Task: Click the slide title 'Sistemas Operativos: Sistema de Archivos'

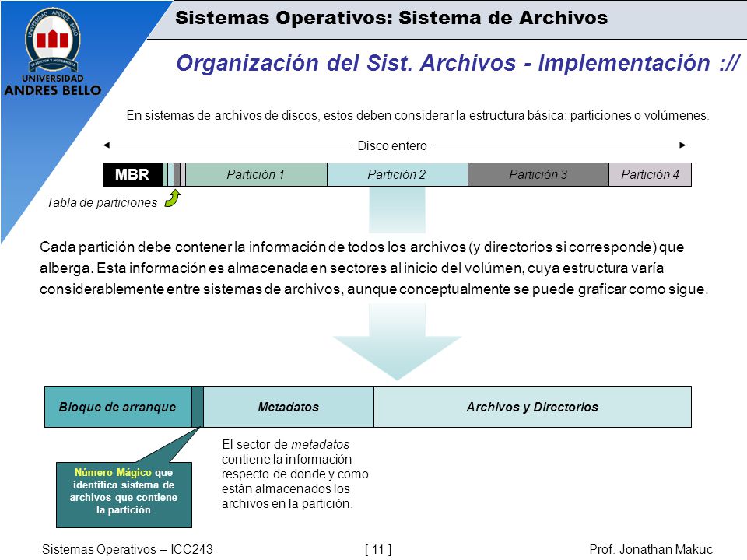Action: (x=391, y=18)
